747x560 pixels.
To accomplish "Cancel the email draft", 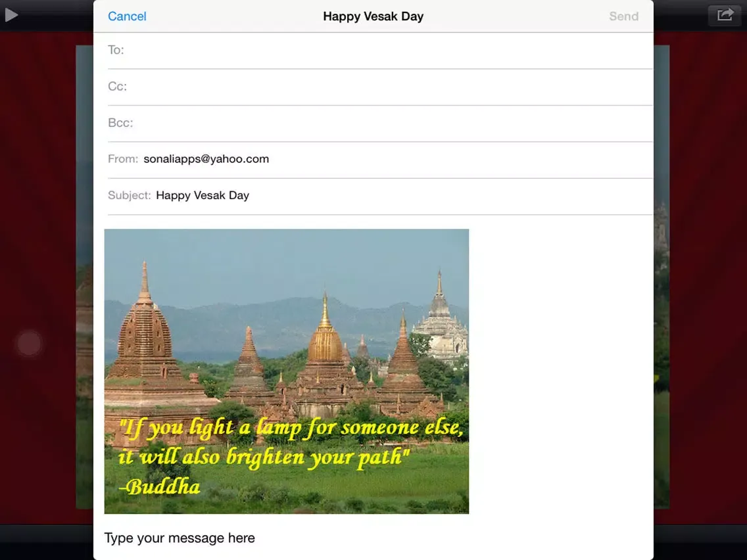I will click(x=127, y=16).
